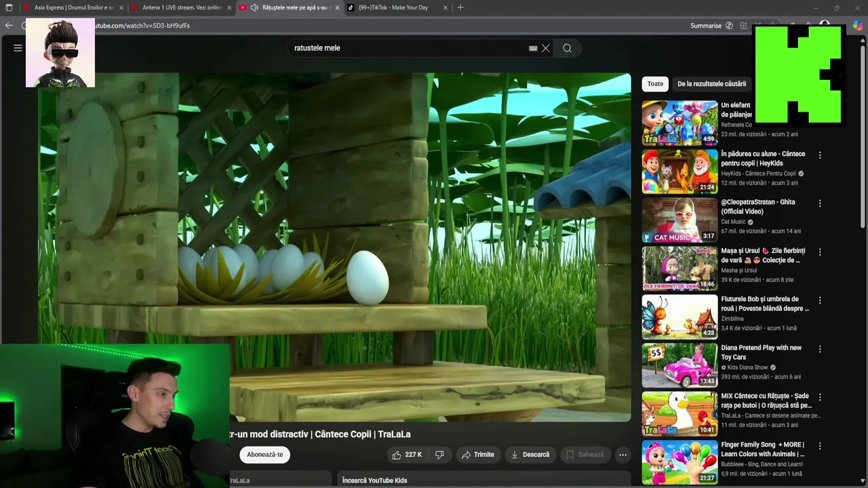Open the Mașa și Ursul thumbnail

pyautogui.click(x=679, y=268)
